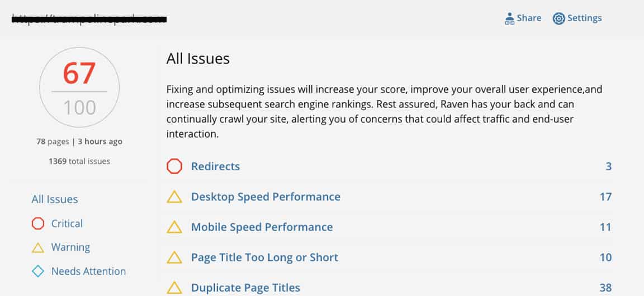644x296 pixels.
Task: Click the blue diamond beside Needs Attention
Action: tap(38, 271)
